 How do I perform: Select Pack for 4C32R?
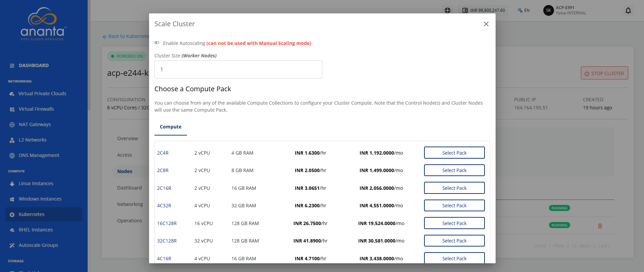(454, 206)
